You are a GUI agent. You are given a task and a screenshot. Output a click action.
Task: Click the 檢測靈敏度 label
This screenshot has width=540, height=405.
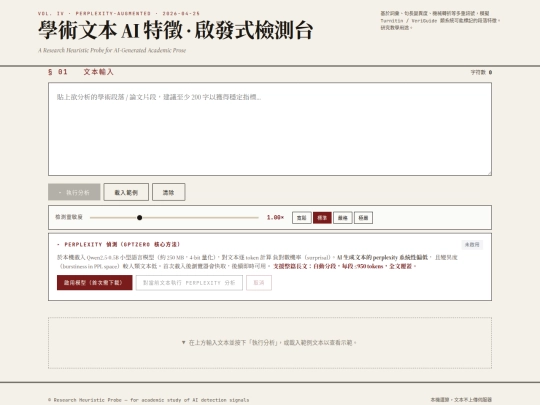click(69, 217)
